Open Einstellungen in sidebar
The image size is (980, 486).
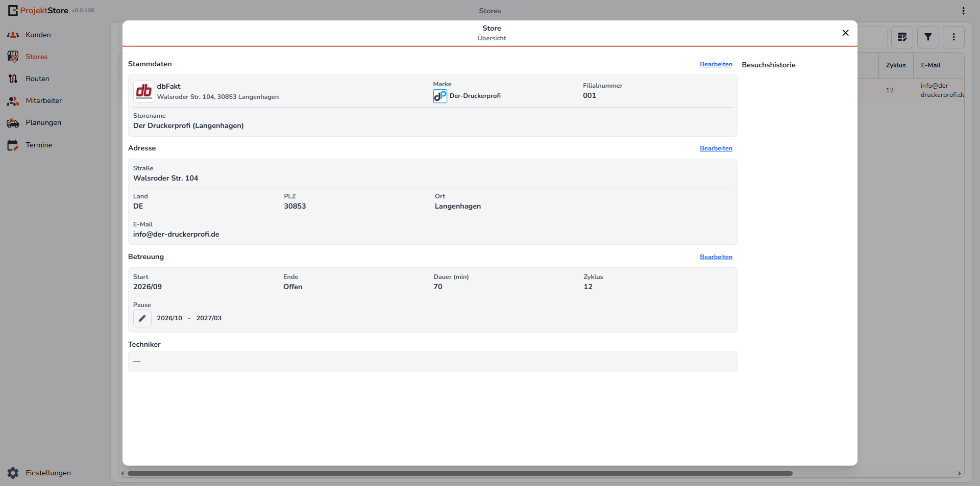coord(48,473)
